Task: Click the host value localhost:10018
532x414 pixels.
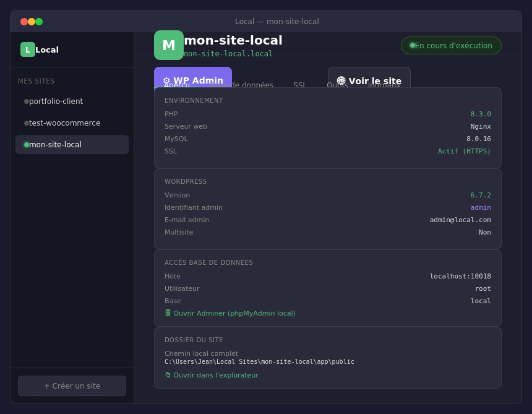Action: 460,276
